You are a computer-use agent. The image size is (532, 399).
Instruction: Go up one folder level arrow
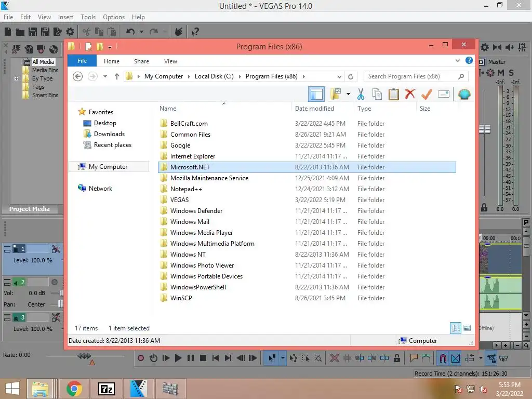coord(117,76)
